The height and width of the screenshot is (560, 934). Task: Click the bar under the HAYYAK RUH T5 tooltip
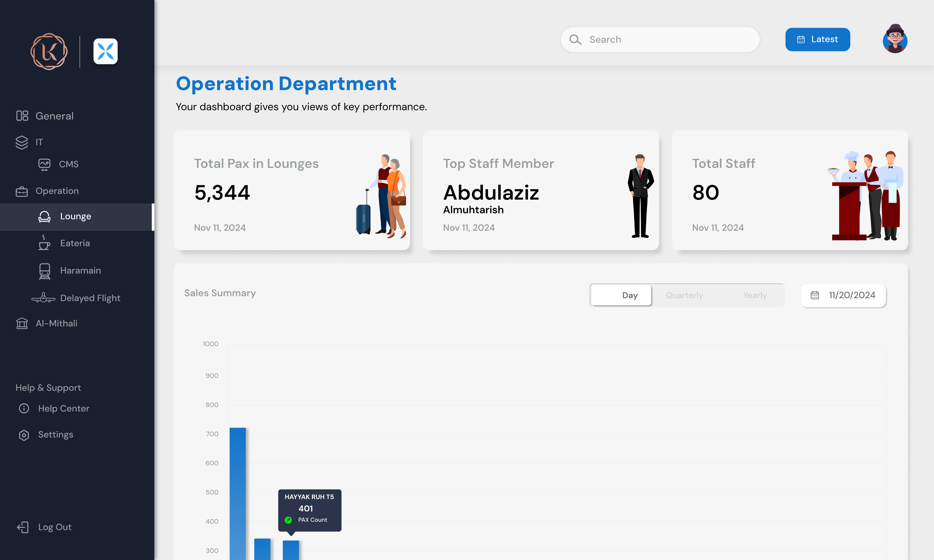coord(291,550)
